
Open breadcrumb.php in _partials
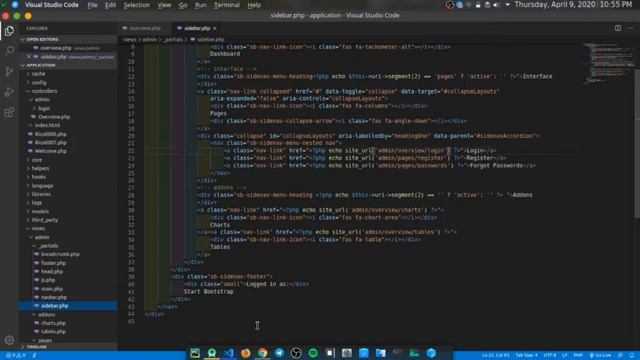pyautogui.click(x=60, y=254)
